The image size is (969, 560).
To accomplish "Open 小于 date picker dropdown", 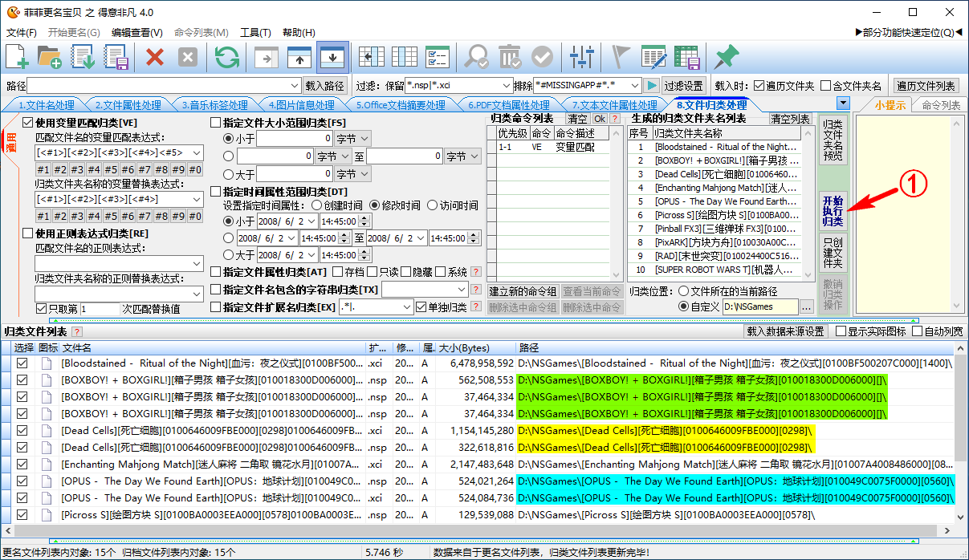I will click(x=310, y=221).
